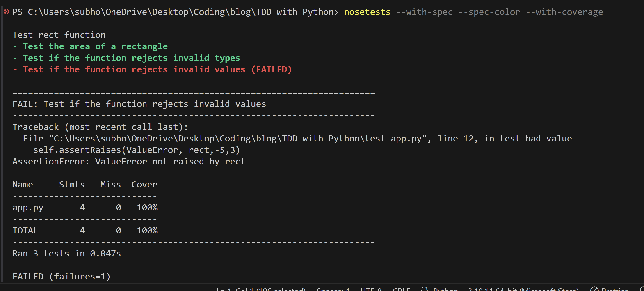Click the final FAILED (failures=1) line
Image resolution: width=644 pixels, height=291 pixels.
[62, 277]
